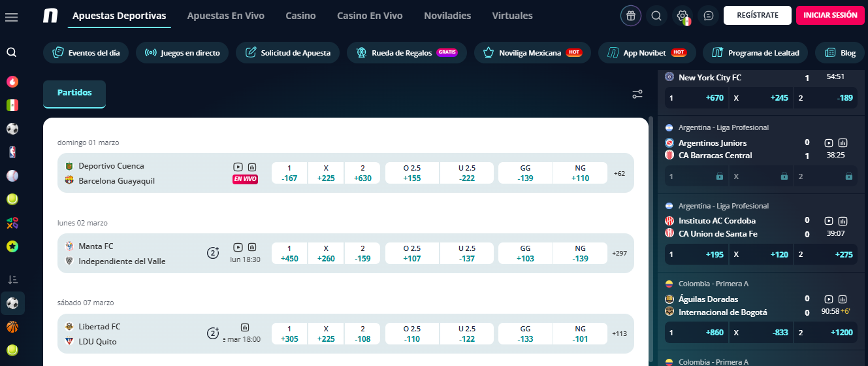Select -167 home odds for Deportivo Cuenca
This screenshot has width=868, height=366.
[289, 173]
